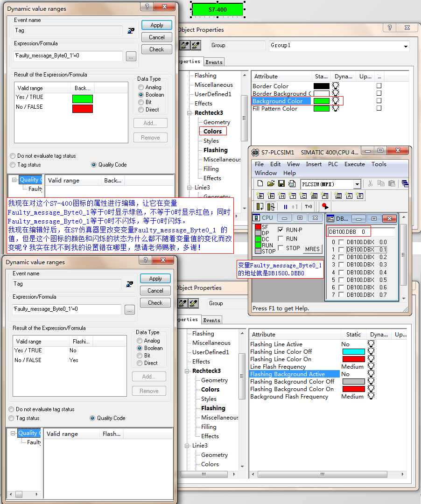This screenshot has width=421, height=504.
Task: Open the File menu in S7-PLCSIM
Action: click(x=259, y=164)
